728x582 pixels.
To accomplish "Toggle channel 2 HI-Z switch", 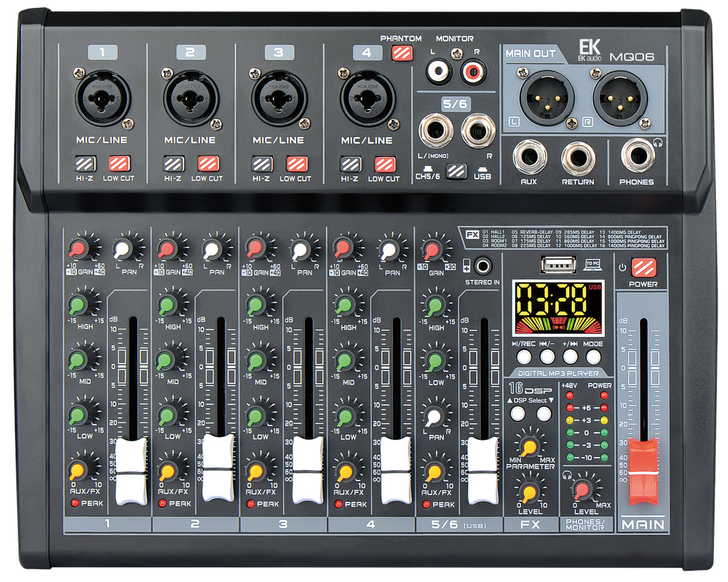I will click(x=173, y=164).
